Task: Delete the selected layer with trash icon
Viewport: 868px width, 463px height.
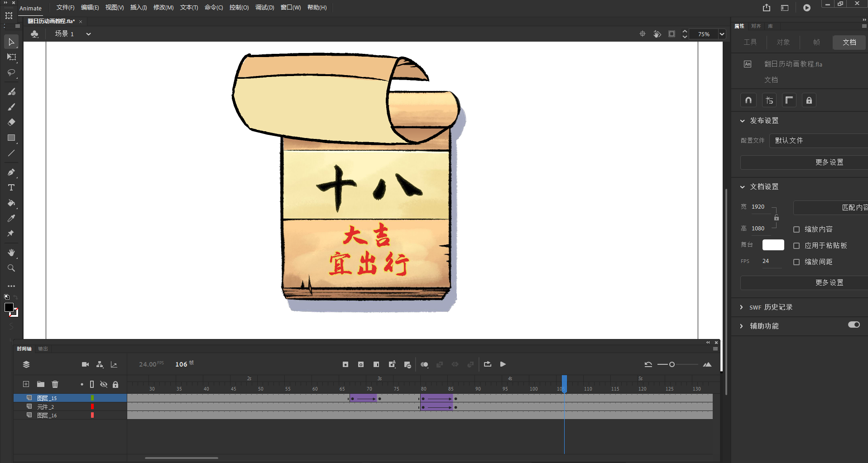Action: coord(55,384)
